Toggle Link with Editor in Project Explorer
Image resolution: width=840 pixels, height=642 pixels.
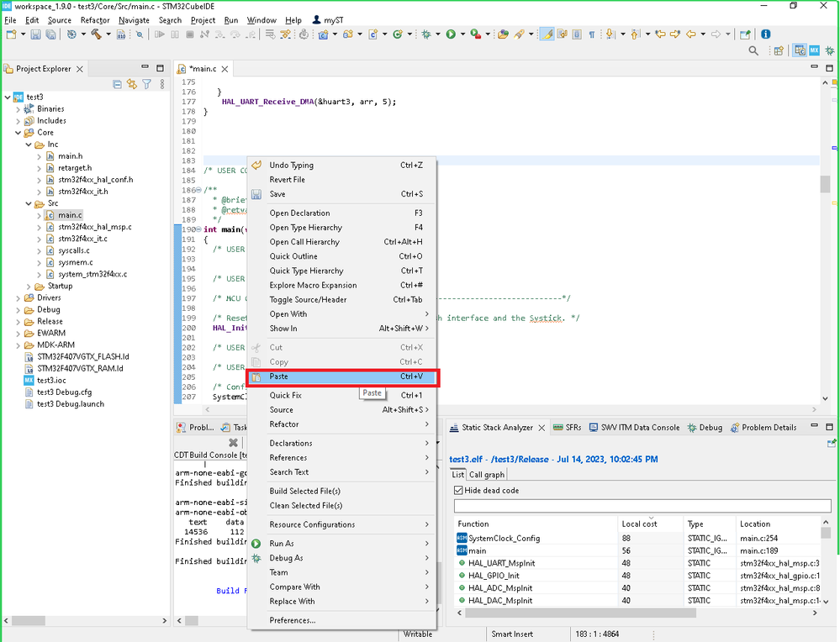point(132,84)
